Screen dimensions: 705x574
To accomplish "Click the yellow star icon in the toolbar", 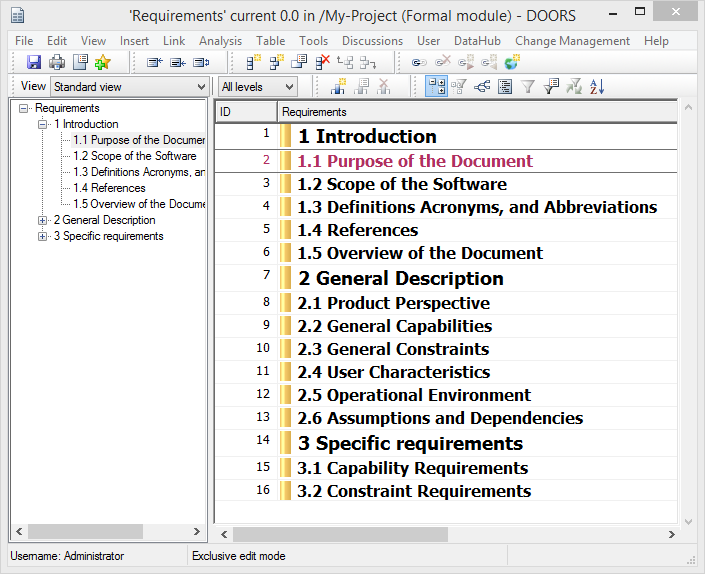I will click(102, 63).
